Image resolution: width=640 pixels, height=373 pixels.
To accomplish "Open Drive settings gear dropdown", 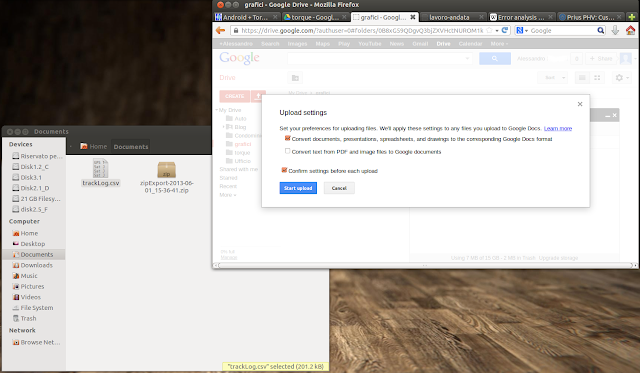I will click(622, 78).
